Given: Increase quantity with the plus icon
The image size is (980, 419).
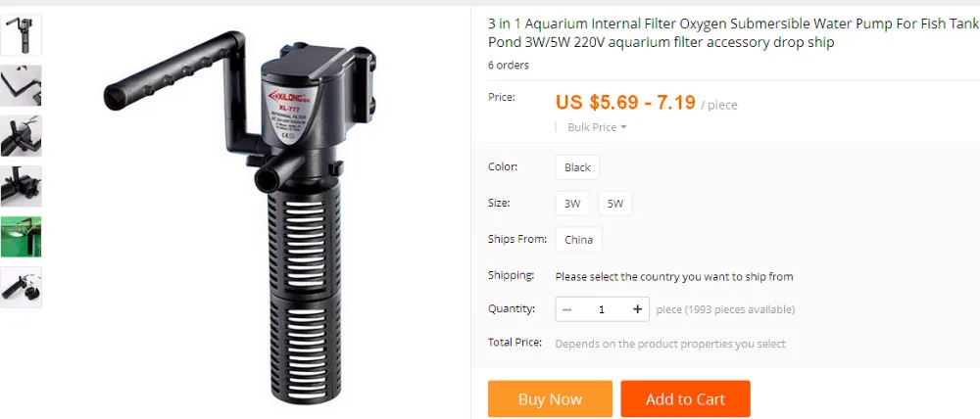Looking at the screenshot, I should coord(638,309).
